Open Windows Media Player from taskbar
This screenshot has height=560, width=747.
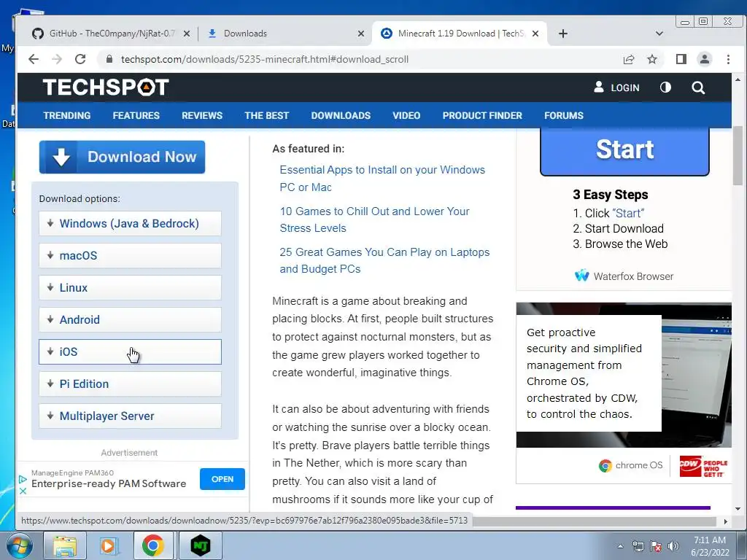coord(109,545)
